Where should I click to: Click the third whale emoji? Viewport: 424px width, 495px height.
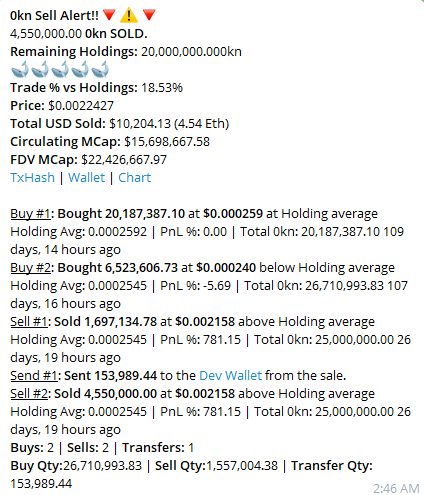tap(60, 69)
